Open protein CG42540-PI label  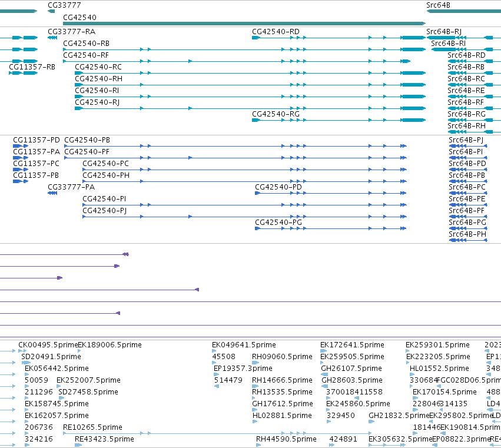coord(104,199)
